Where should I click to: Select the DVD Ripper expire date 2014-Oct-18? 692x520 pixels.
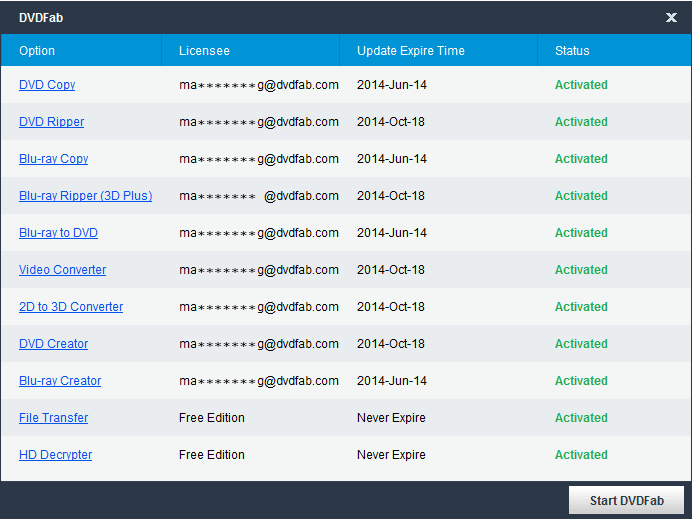(391, 122)
